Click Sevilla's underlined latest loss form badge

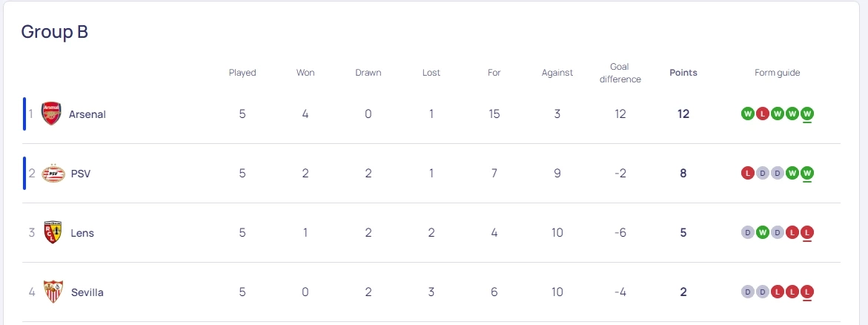tap(807, 292)
